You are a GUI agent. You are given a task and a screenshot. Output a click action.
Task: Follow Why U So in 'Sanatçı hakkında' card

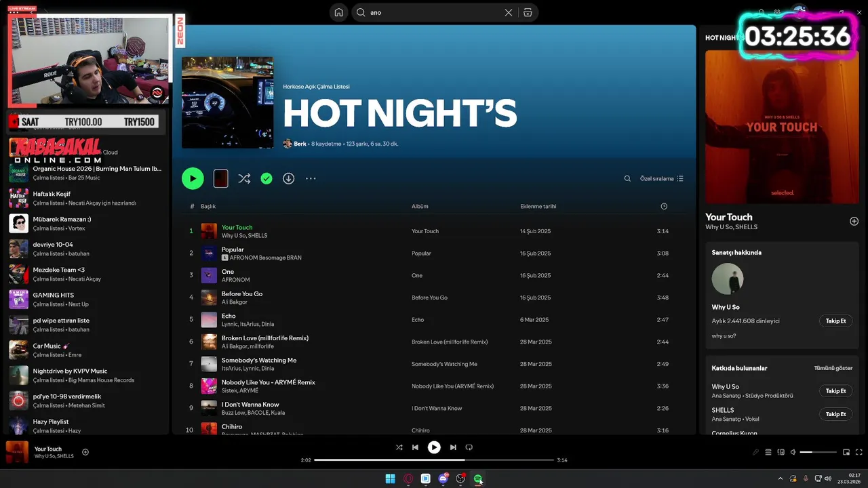tap(835, 321)
